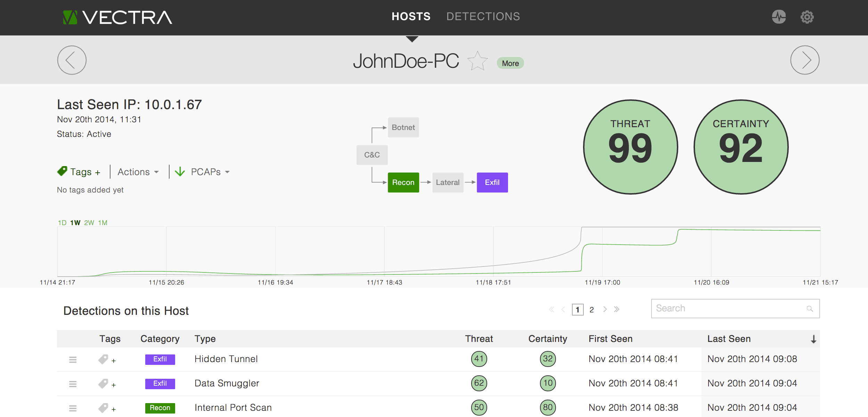This screenshot has height=417, width=868.
Task: Click the green PCAPs download arrow
Action: click(180, 172)
